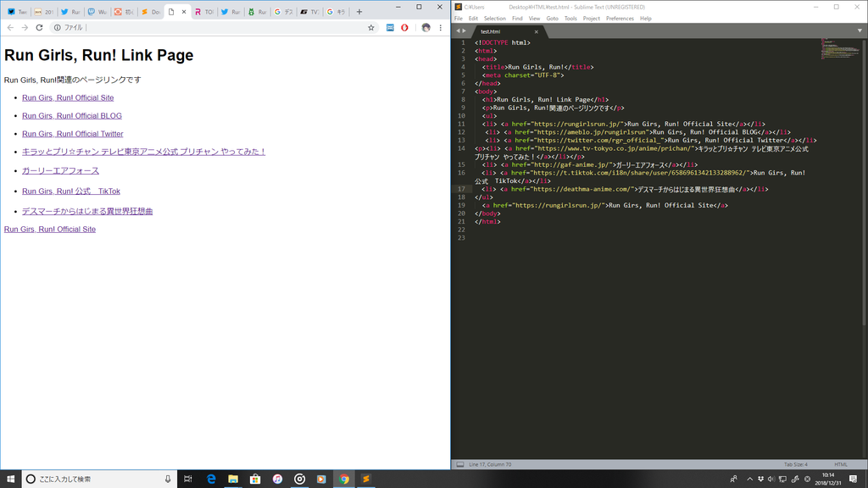Open volume control in system tray
The height and width of the screenshot is (488, 868).
[771, 480]
